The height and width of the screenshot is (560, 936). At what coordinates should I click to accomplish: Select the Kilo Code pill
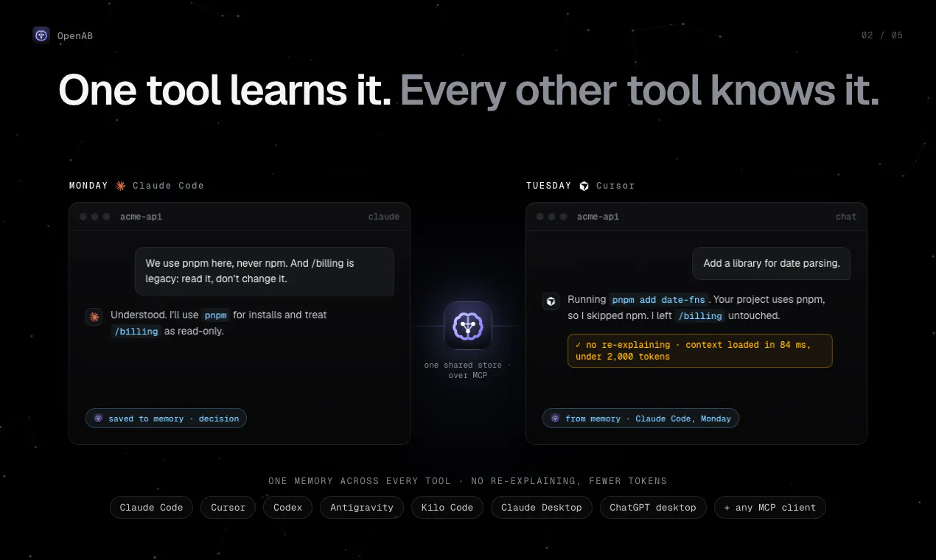tap(447, 507)
